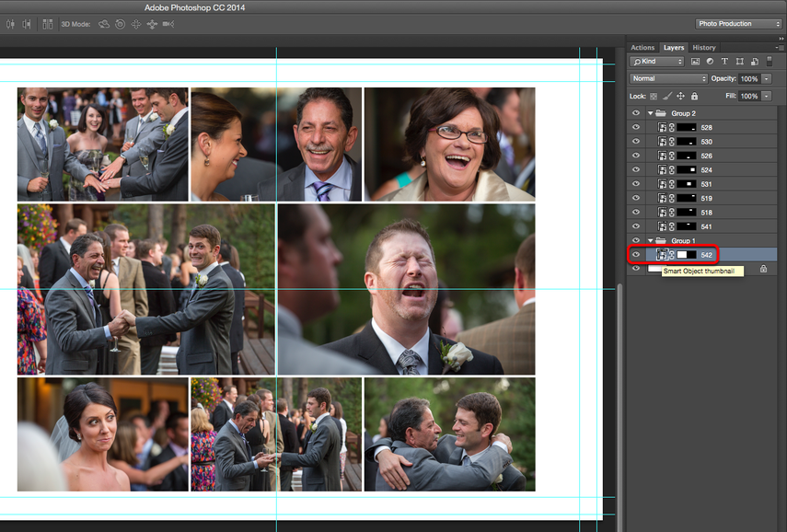Select the 3D pan mode icon

pyautogui.click(x=136, y=24)
